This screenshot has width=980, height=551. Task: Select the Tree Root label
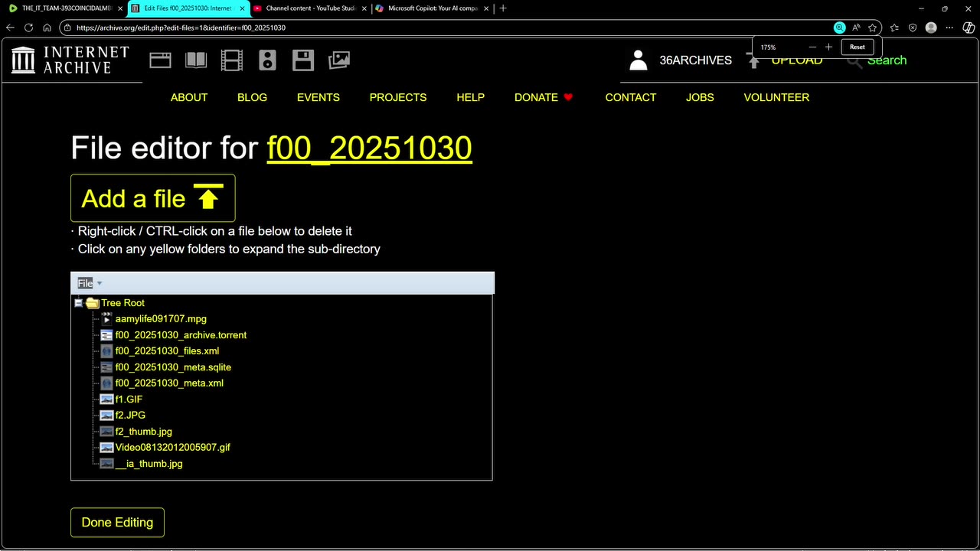tap(122, 303)
